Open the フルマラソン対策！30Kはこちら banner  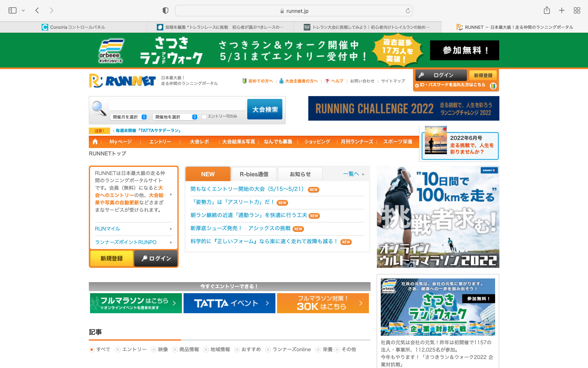click(323, 303)
